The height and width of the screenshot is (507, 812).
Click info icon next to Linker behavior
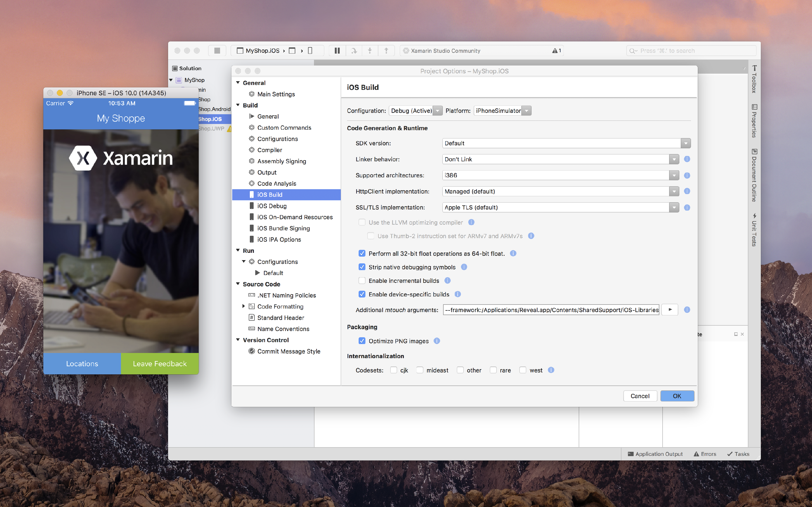coord(687,159)
